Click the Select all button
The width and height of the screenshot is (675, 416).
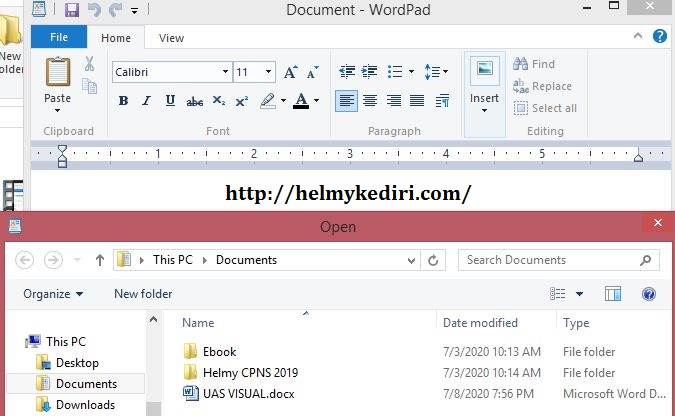point(545,108)
